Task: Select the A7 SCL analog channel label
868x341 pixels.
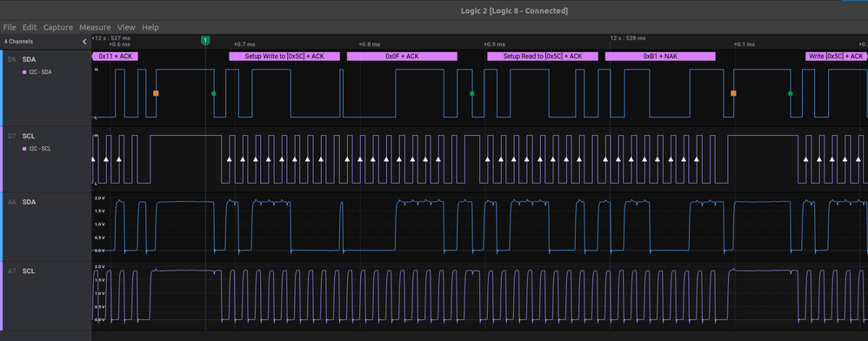Action: (29, 271)
